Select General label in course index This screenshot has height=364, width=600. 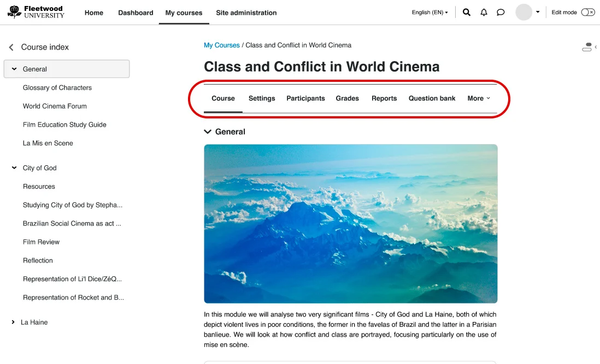click(34, 69)
